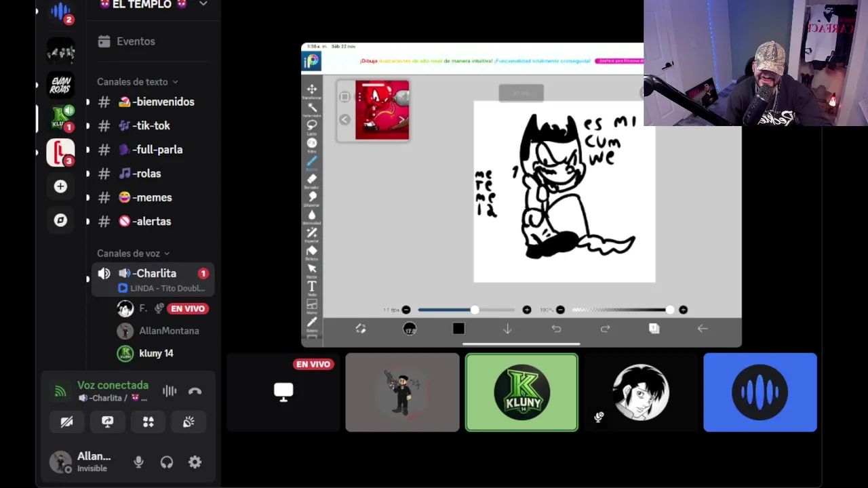This screenshot has height=488, width=868.
Task: Open the soundboard button
Action: tap(189, 422)
